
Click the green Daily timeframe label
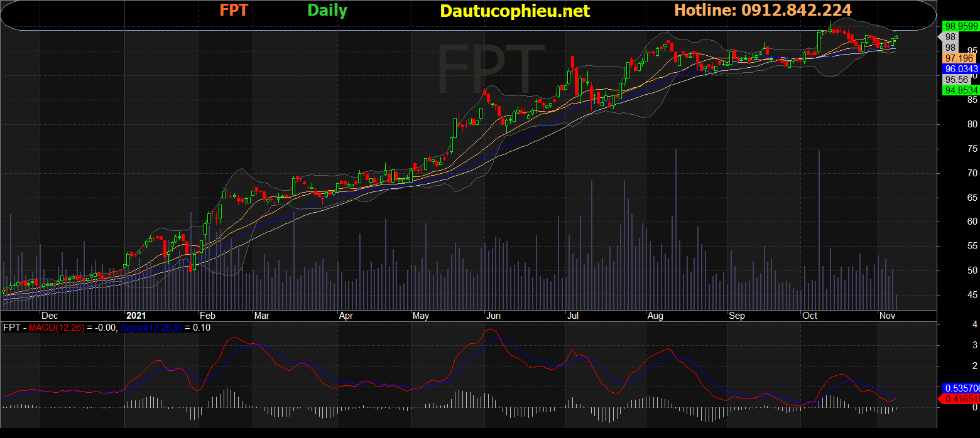pyautogui.click(x=327, y=11)
